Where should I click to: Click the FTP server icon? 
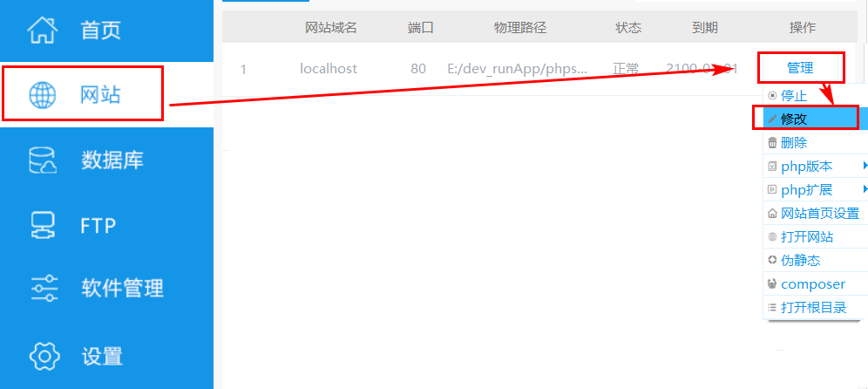[x=42, y=226]
